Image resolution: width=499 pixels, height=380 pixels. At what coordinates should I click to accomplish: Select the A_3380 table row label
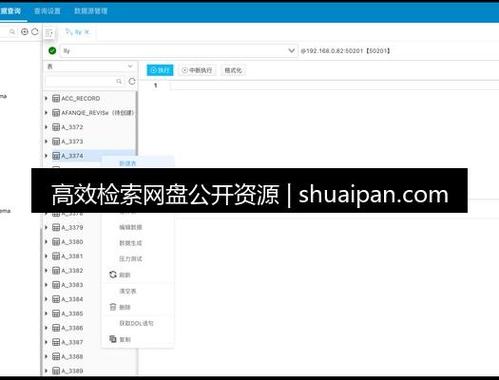pos(72,242)
